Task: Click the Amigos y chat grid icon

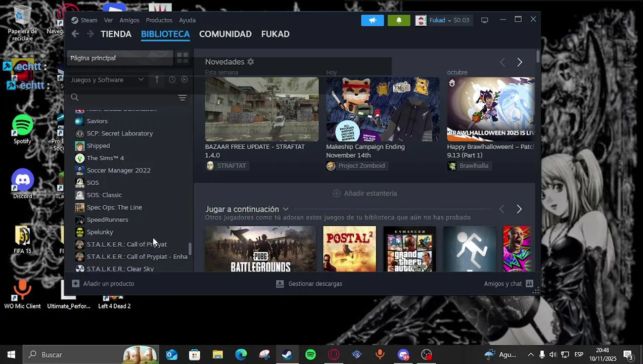Action: coord(529,284)
